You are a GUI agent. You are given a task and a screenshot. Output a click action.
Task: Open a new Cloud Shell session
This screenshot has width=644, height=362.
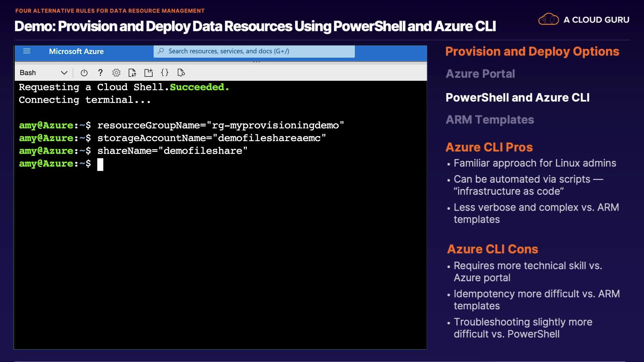[x=148, y=73]
